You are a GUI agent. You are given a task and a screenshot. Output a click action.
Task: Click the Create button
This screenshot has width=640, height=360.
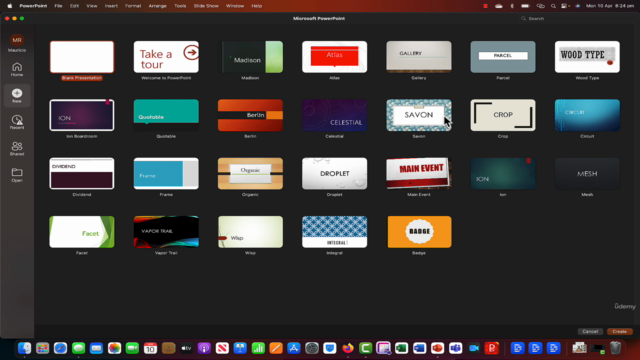pos(620,331)
